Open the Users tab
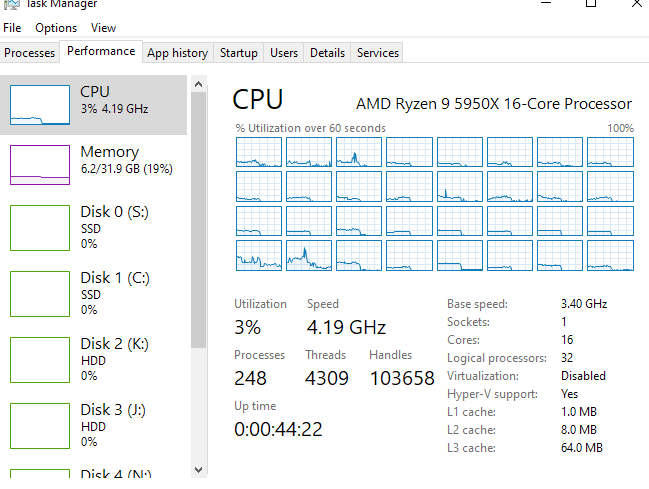This screenshot has height=489, width=649. [x=284, y=53]
